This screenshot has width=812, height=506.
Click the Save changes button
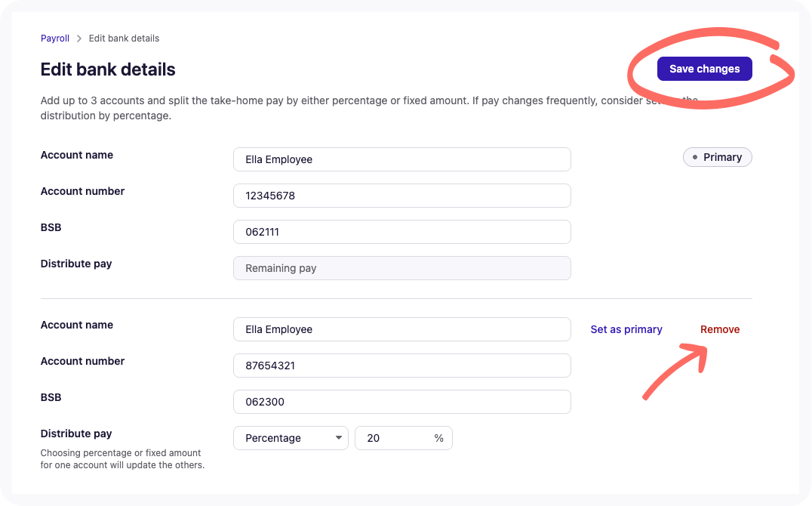(x=704, y=69)
